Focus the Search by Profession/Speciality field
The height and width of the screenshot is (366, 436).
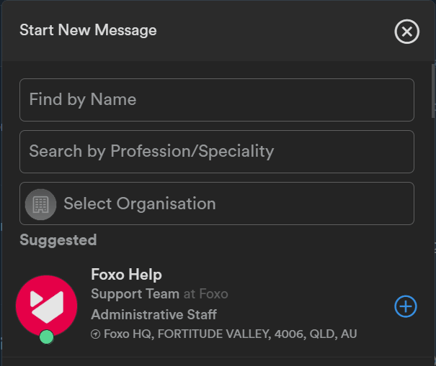pyautogui.click(x=217, y=152)
